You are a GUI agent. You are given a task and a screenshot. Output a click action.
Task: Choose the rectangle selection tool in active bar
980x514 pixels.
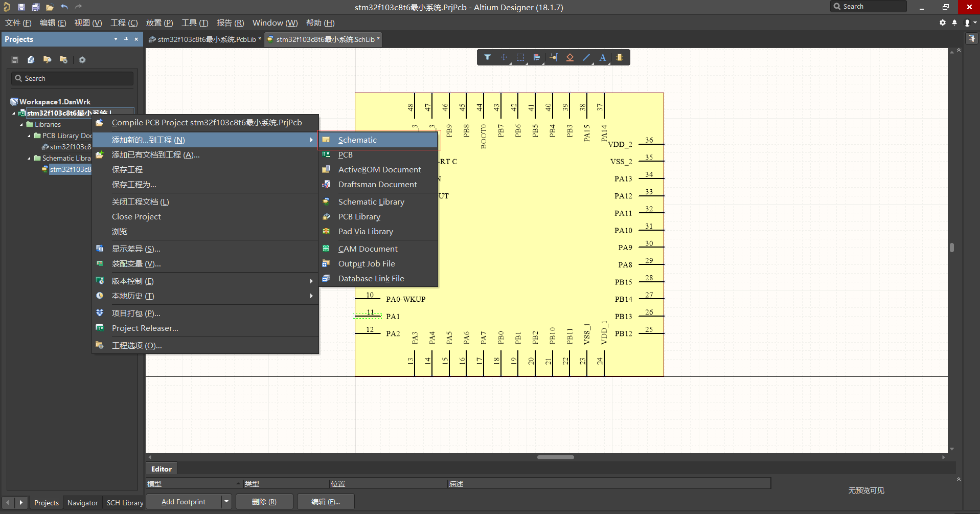(520, 57)
